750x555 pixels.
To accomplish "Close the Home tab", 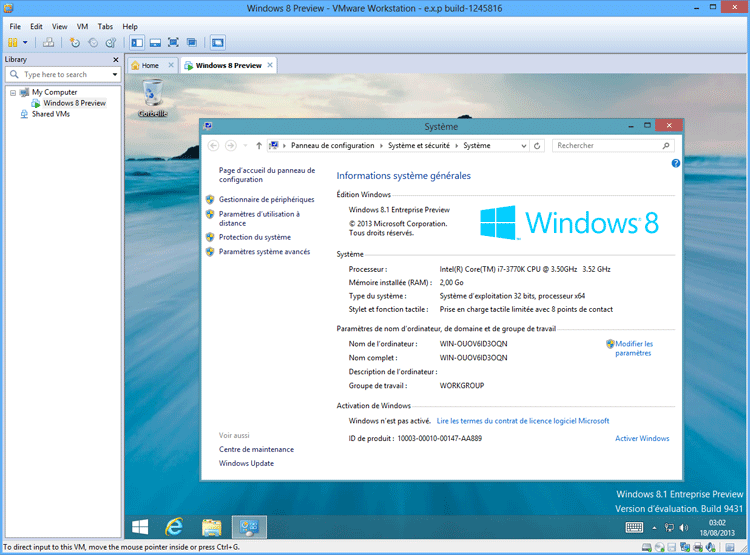I will click(171, 65).
